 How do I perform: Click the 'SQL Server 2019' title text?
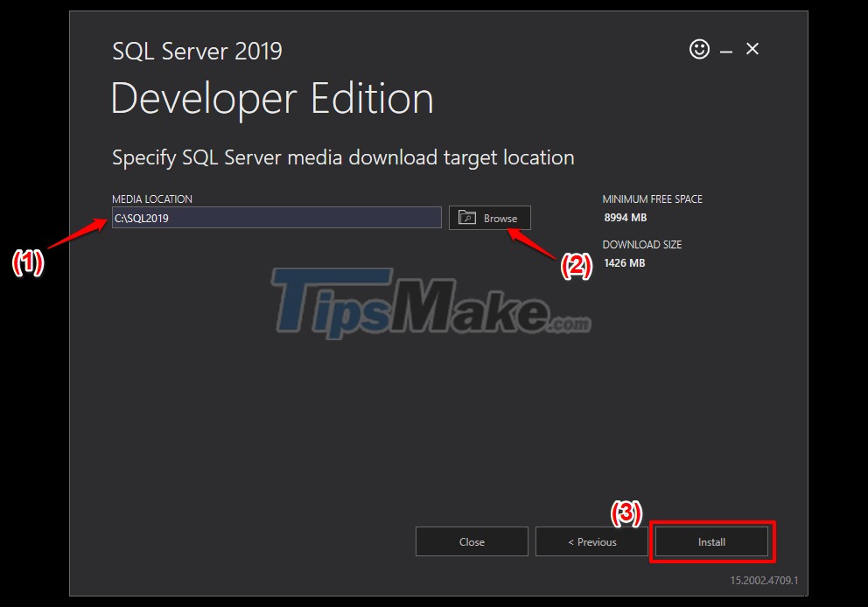coord(197,52)
